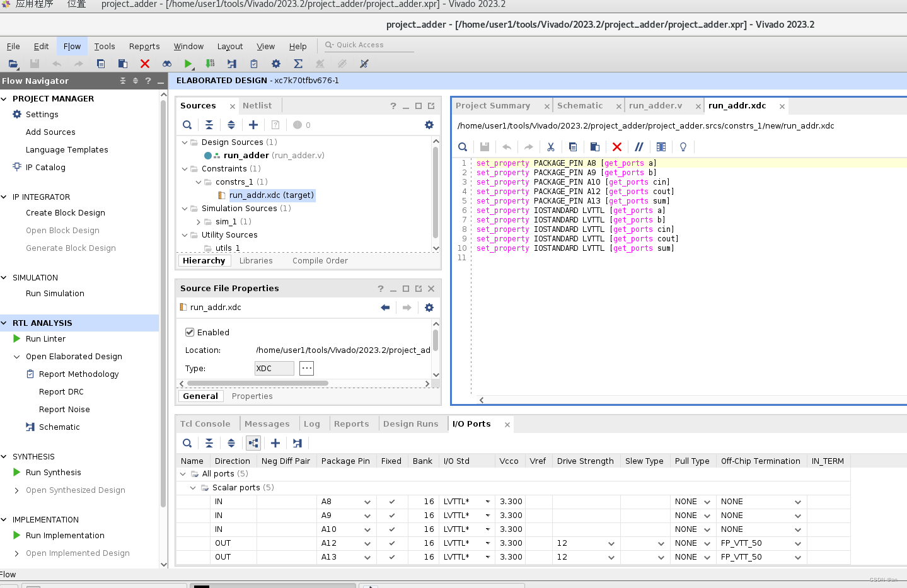Image resolution: width=907 pixels, height=588 pixels.
Task: Open the Settings gear in main toolbar
Action: (x=275, y=64)
